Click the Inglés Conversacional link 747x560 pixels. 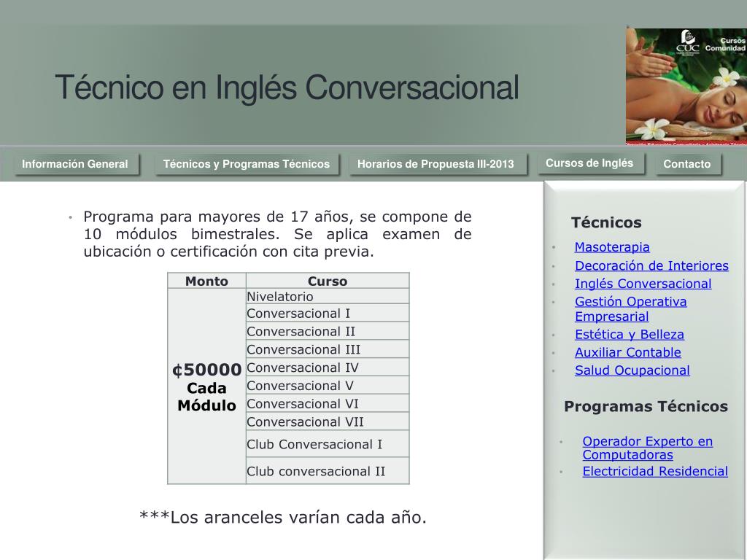643,284
